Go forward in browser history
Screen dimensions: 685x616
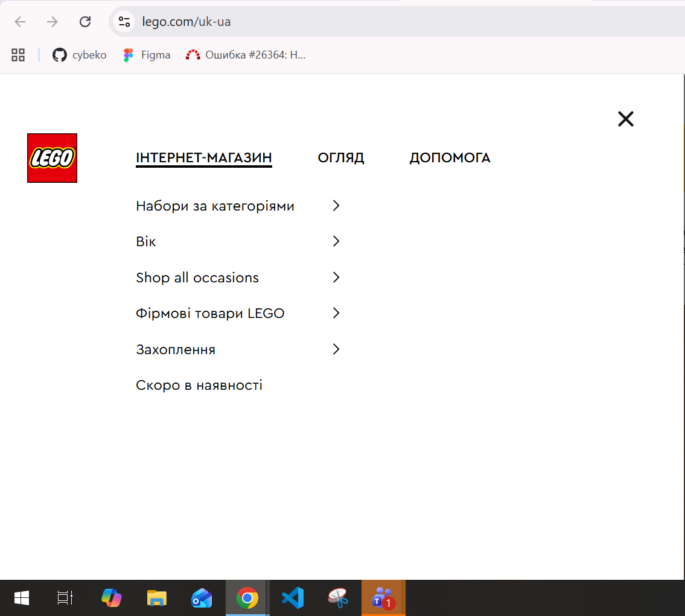tap(53, 21)
